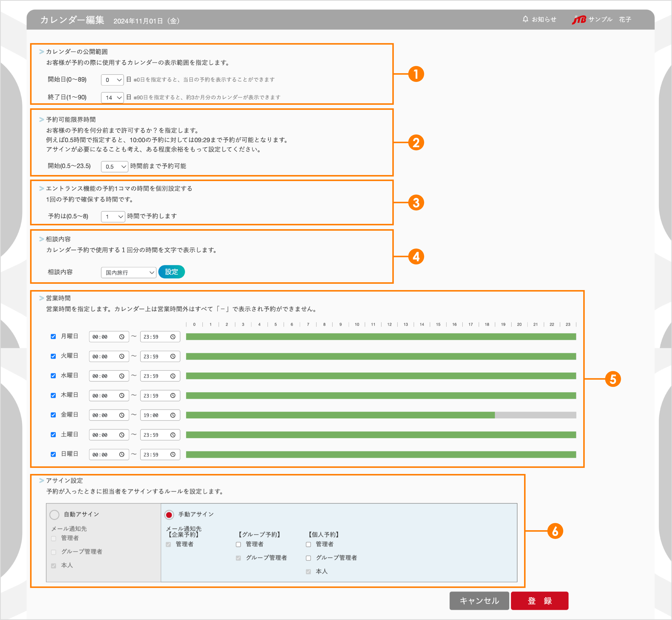Viewport: 672px width, 620px height.
Task: Uncheck the 木曜日 business day checkbox
Action: (53, 396)
